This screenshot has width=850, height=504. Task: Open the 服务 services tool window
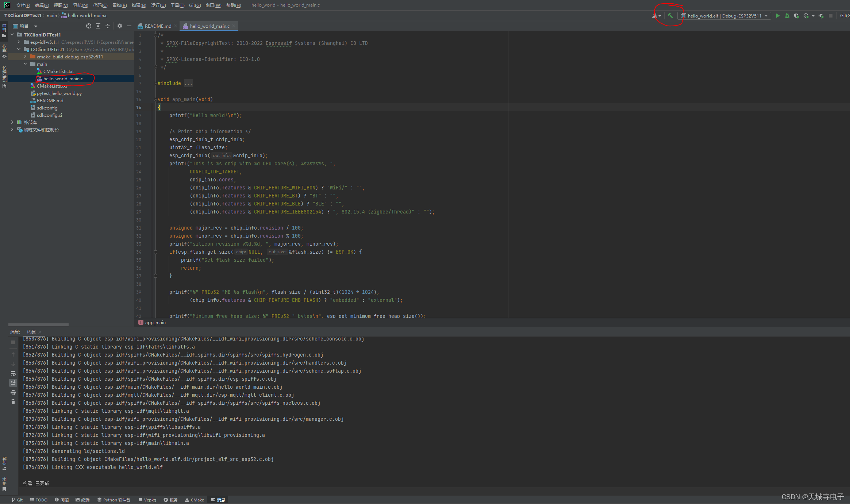pos(170,500)
